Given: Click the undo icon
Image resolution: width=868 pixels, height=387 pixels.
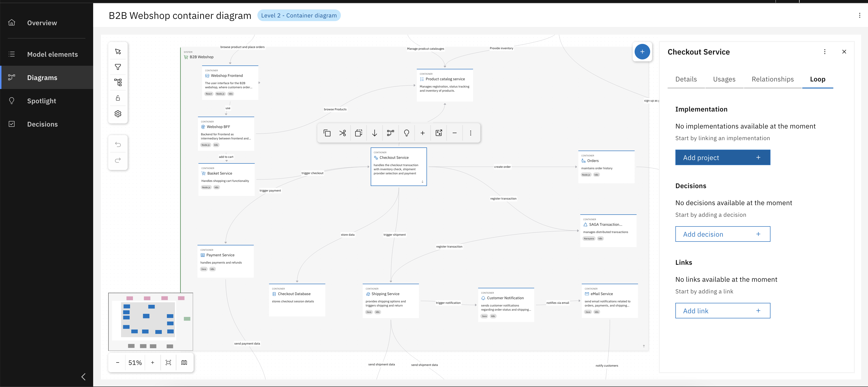Looking at the screenshot, I should (x=118, y=145).
